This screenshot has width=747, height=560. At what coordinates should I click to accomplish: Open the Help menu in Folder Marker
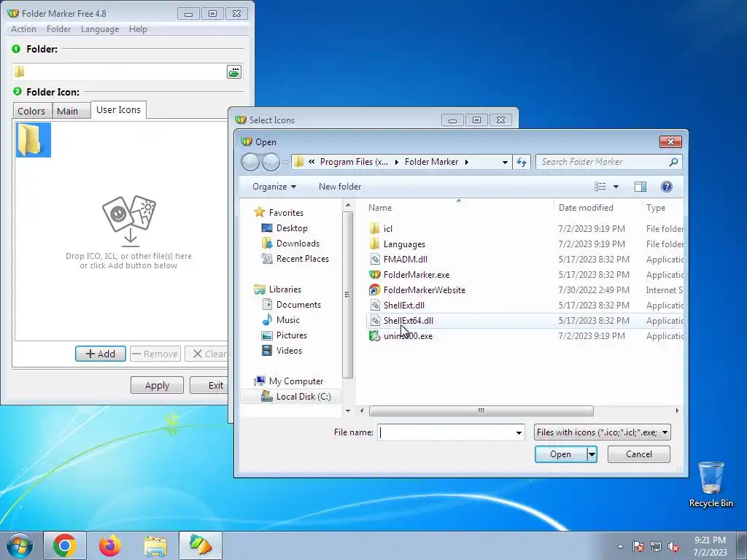pos(138,29)
